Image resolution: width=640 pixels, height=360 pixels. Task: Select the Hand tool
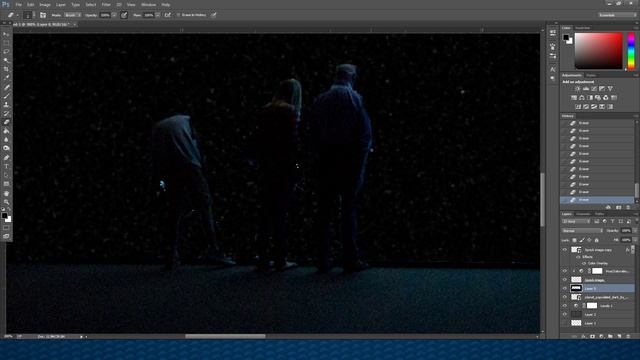6,193
